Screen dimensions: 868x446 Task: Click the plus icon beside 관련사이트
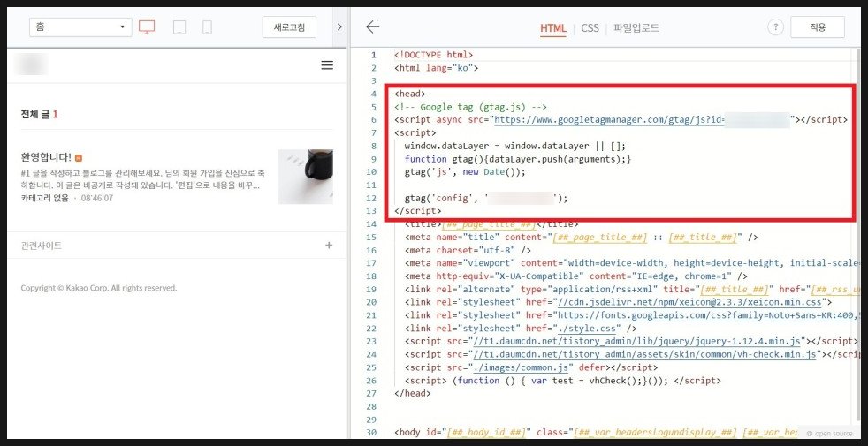click(329, 246)
